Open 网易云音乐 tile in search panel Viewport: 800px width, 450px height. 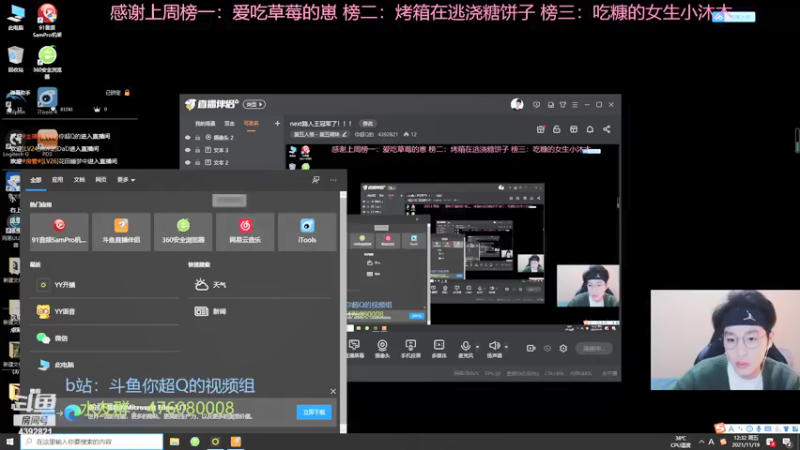pyautogui.click(x=245, y=232)
